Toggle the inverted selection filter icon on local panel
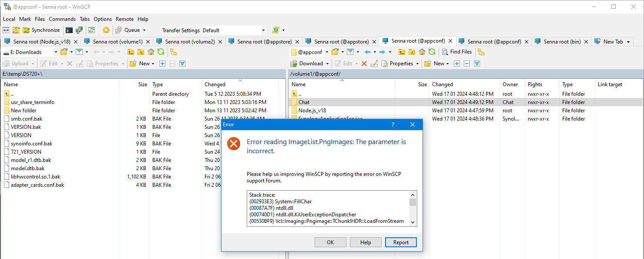This screenshot has width=644, height=259. click(x=182, y=63)
